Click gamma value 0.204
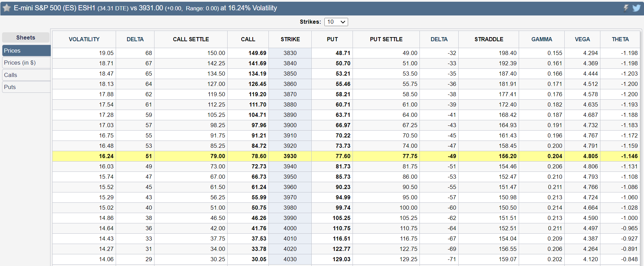 click(555, 156)
